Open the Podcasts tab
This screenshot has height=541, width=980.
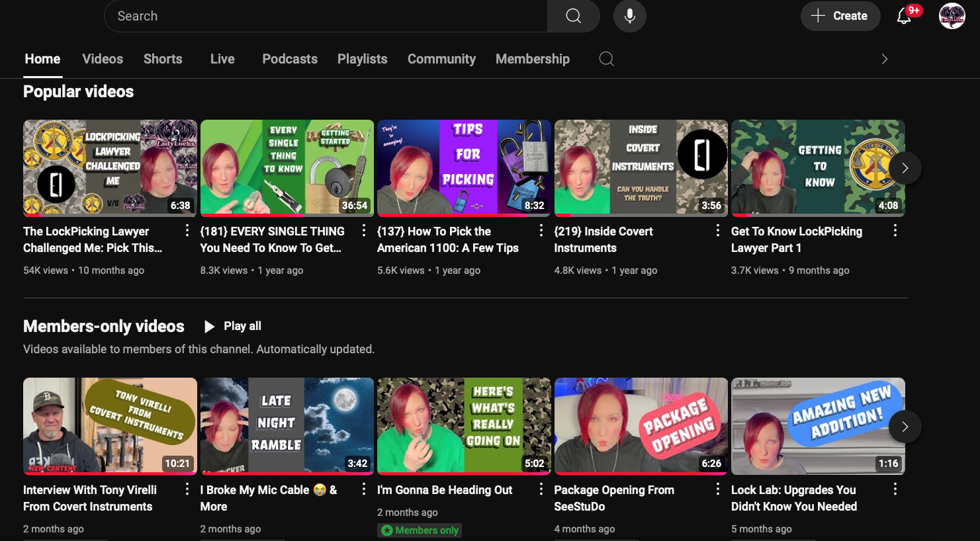pyautogui.click(x=290, y=59)
